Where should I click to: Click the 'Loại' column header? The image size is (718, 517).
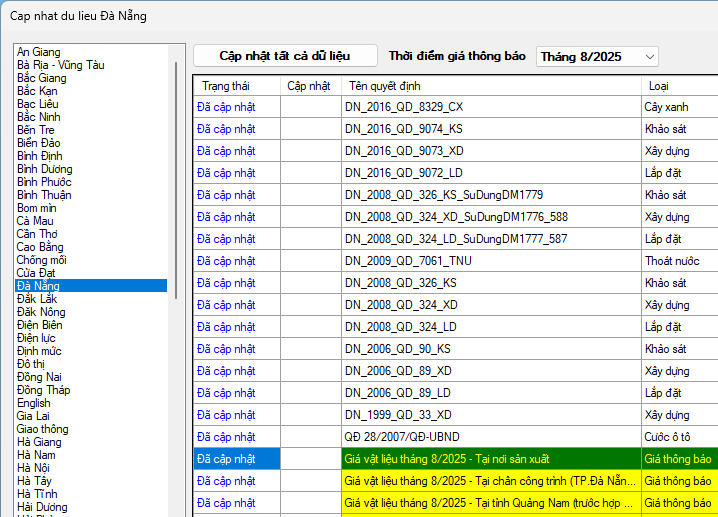tap(659, 86)
